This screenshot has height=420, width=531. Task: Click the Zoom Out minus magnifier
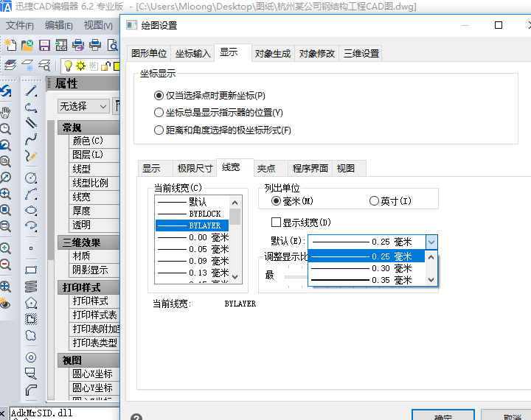pyautogui.click(x=5, y=265)
